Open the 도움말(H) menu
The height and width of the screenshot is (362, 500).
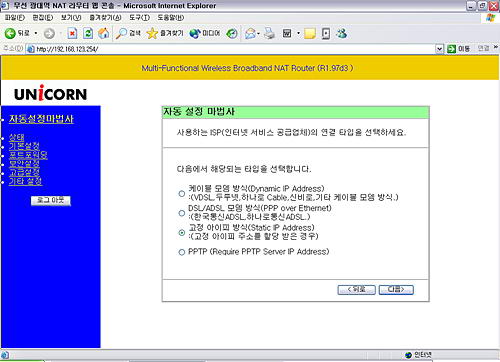(x=171, y=18)
